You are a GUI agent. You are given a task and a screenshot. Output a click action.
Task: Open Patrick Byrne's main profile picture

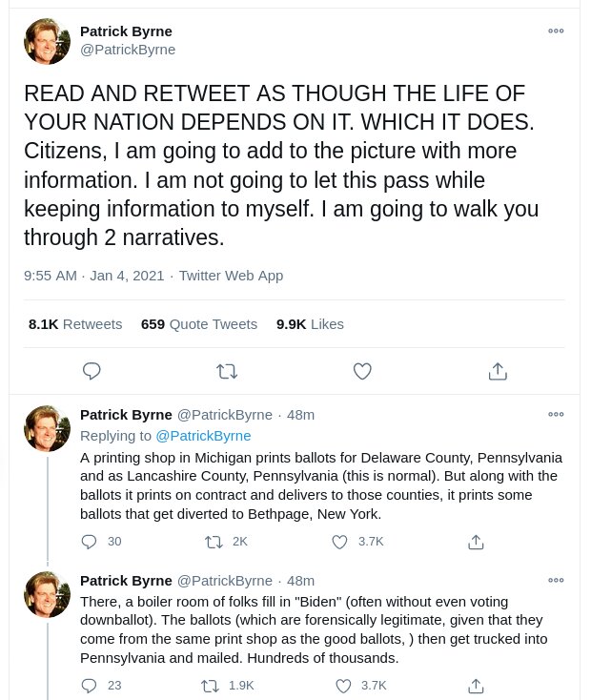point(47,41)
